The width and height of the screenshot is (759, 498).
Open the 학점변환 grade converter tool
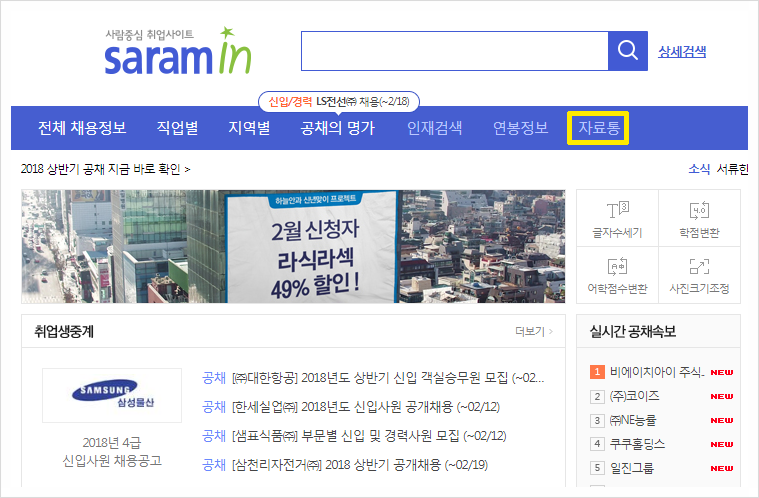tap(699, 219)
